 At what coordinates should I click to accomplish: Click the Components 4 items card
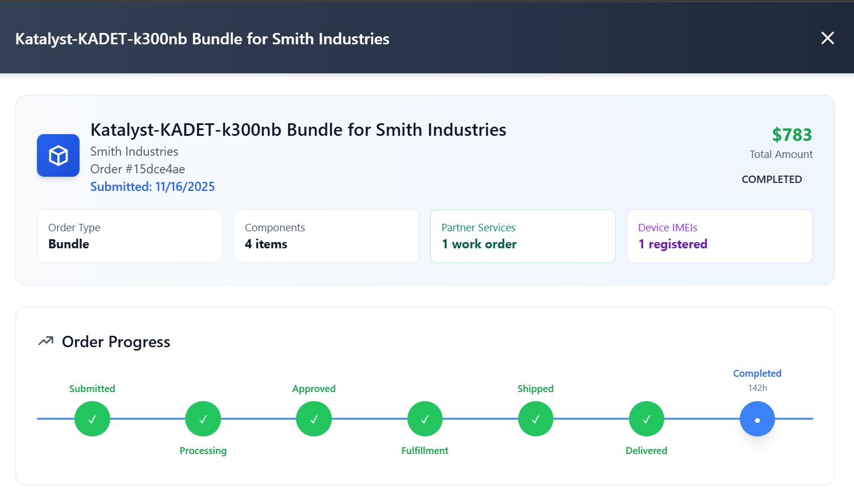pyautogui.click(x=326, y=236)
